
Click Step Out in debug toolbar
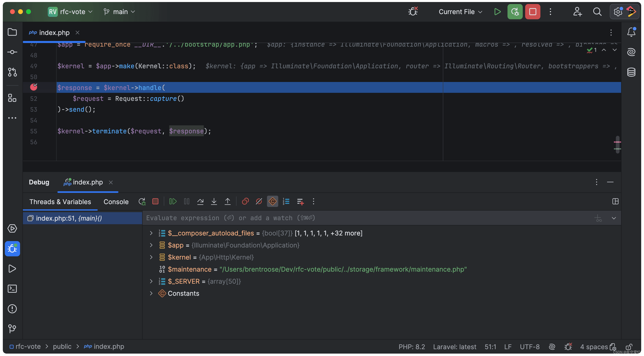click(227, 201)
